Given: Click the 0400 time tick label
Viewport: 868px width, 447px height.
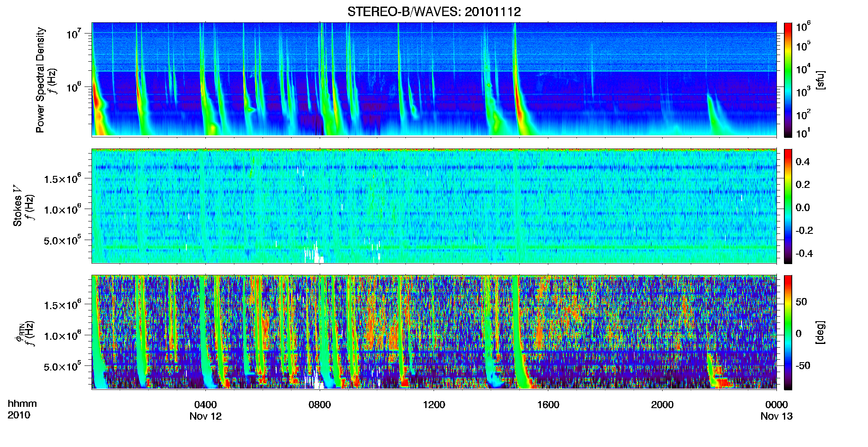Looking at the screenshot, I should 205,405.
